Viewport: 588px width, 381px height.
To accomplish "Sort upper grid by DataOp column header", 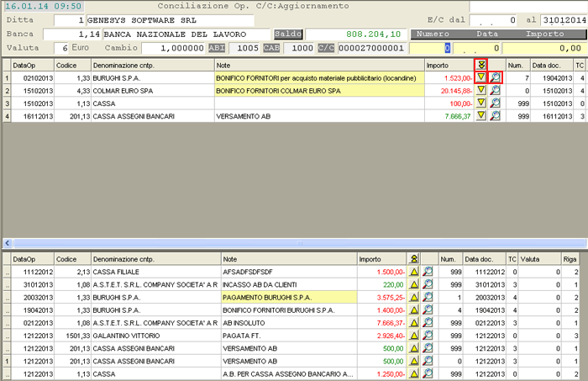I will [33, 66].
